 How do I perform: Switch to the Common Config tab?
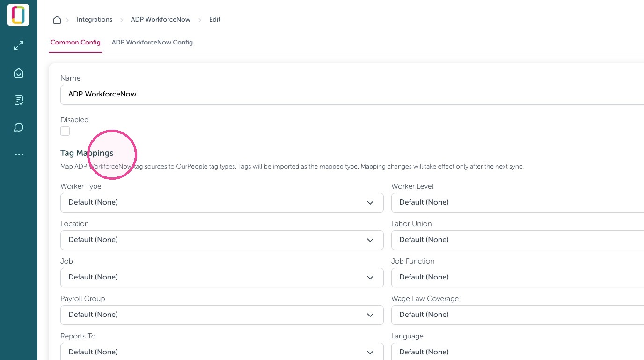[x=75, y=42]
